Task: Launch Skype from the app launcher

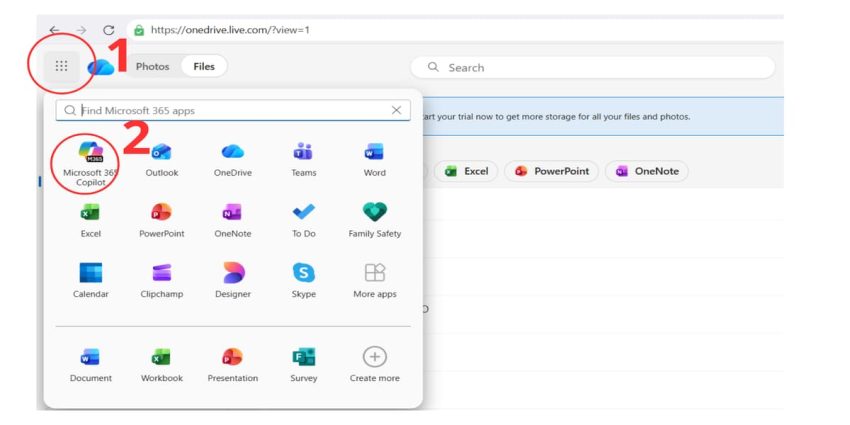Action: tap(304, 281)
